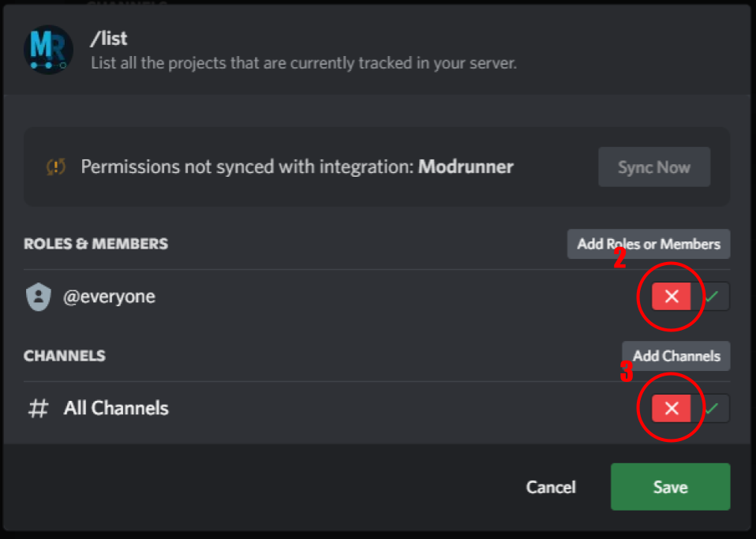Select the @everyone role label
Viewport: 756px width, 539px height.
[x=109, y=298]
